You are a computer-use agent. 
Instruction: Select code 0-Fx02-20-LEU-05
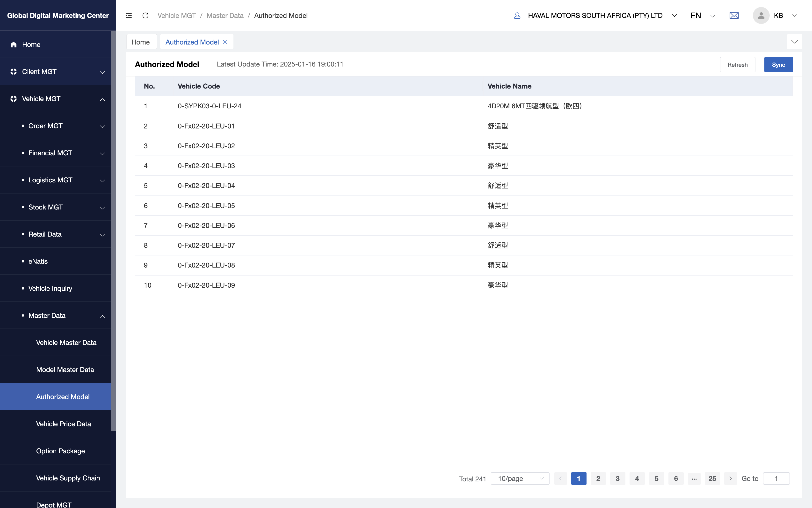[206, 206]
